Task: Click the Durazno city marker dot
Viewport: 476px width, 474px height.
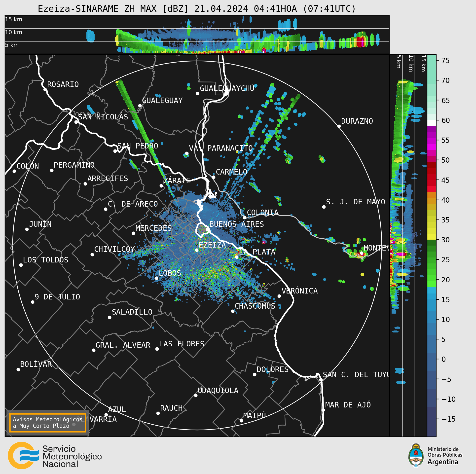Action: (x=339, y=126)
